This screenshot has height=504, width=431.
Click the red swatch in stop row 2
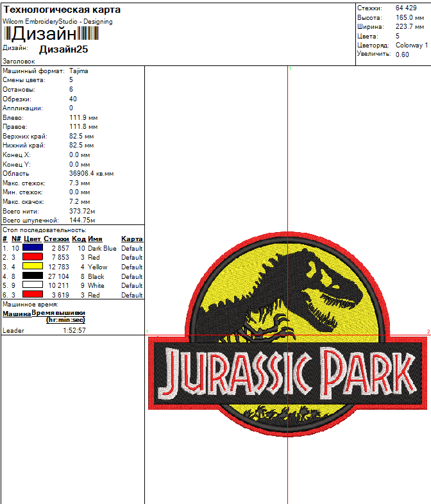click(33, 257)
